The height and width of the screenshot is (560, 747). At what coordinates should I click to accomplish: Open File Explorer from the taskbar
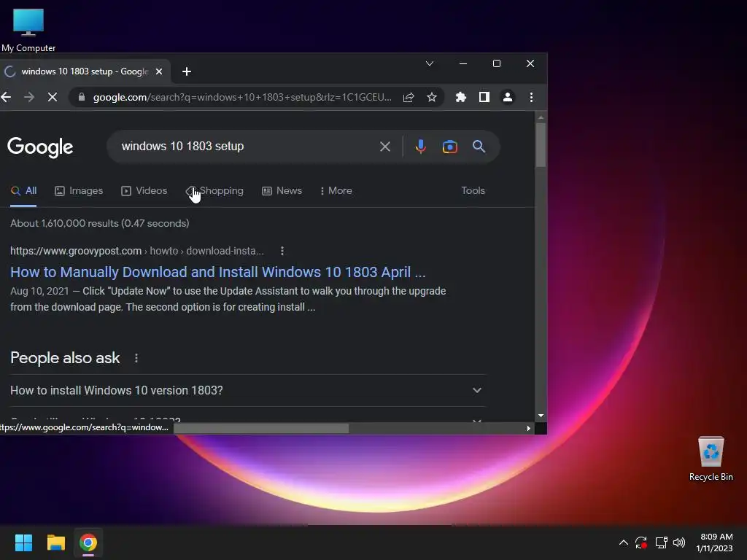tap(55, 542)
